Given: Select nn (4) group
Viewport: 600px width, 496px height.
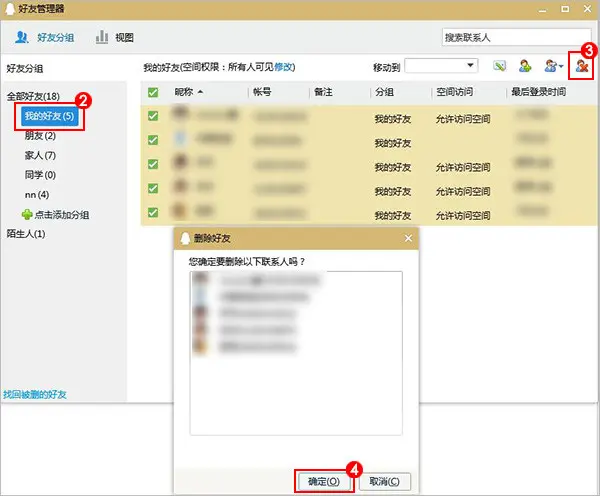Looking at the screenshot, I should [x=37, y=195].
